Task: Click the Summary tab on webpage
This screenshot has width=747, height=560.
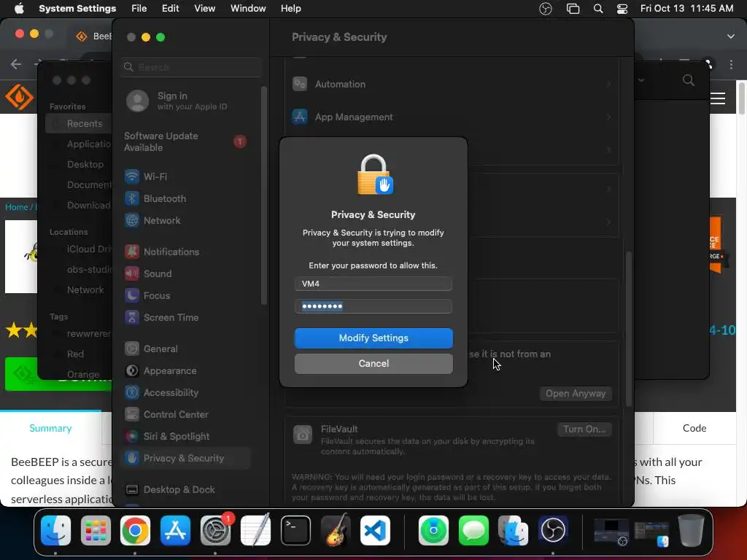Action: (50, 429)
